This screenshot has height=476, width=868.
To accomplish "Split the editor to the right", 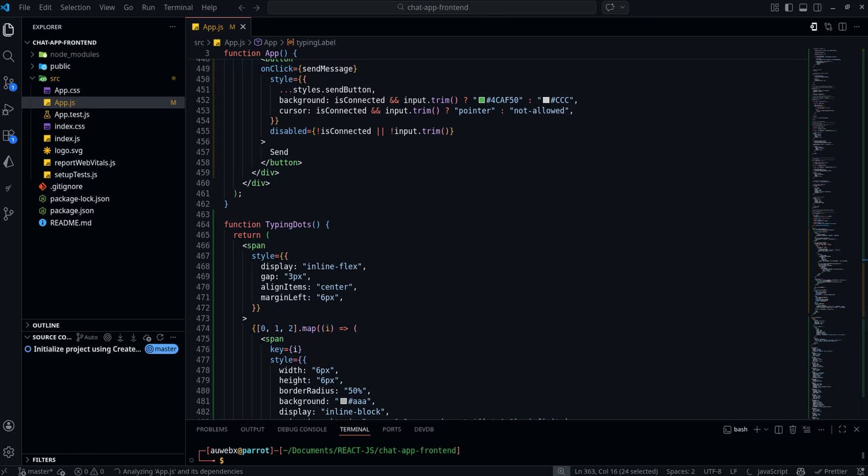I will click(843, 27).
